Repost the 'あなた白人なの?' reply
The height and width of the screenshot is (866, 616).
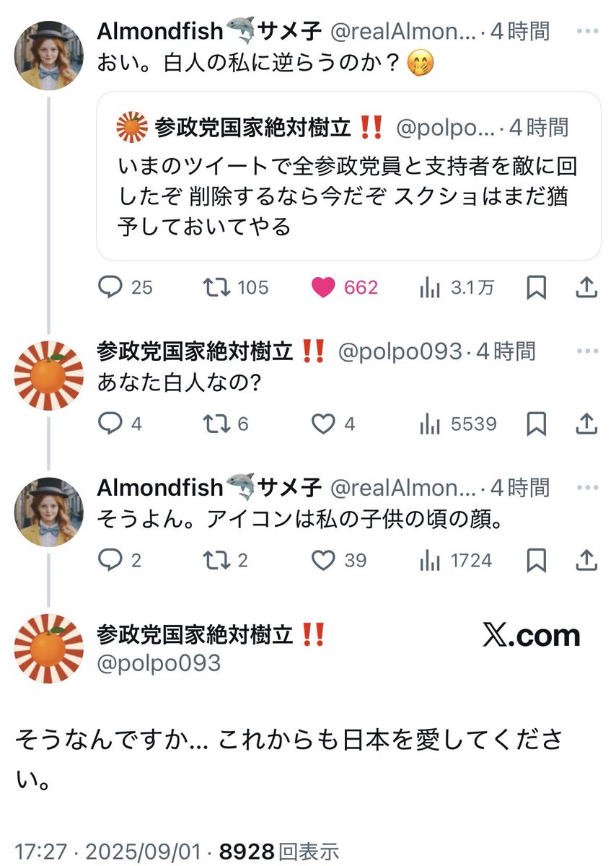point(226,424)
